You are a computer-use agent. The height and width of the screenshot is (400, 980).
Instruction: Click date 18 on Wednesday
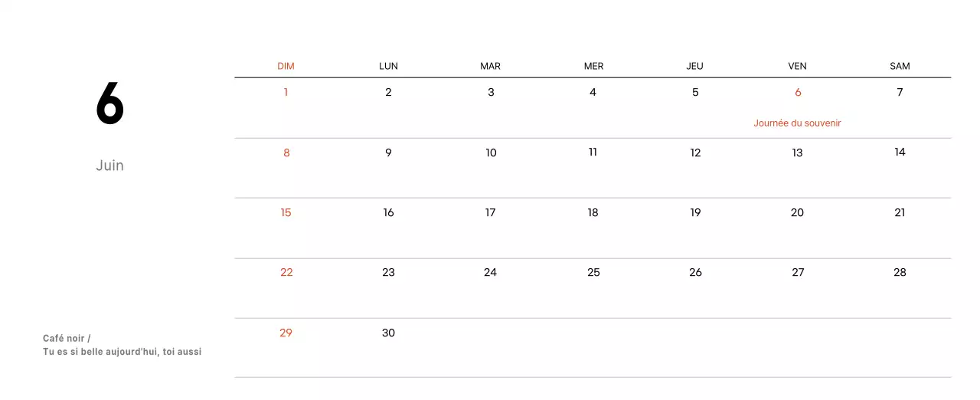pyautogui.click(x=593, y=213)
